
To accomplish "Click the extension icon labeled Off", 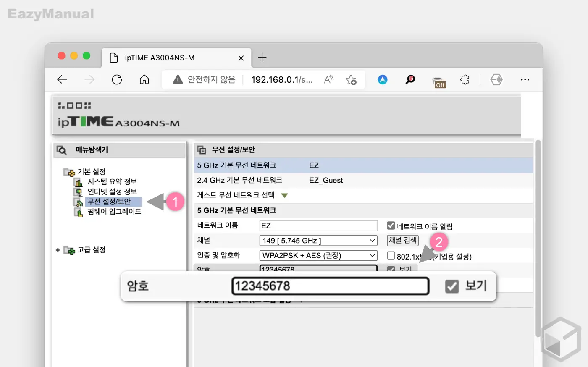I will [438, 82].
